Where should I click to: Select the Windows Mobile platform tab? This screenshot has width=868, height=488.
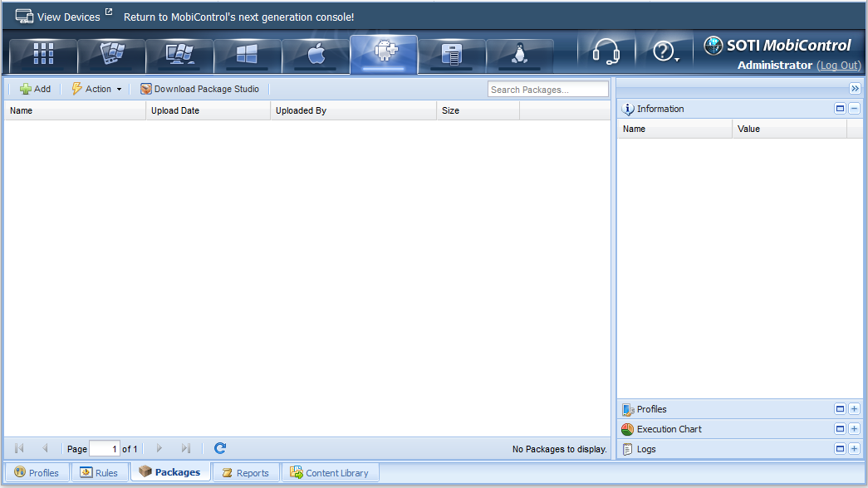(111, 55)
